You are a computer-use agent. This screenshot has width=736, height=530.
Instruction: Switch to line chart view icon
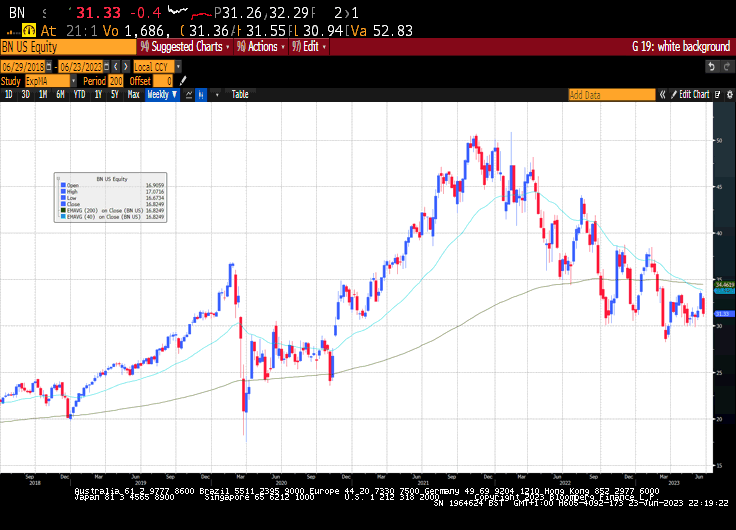[189, 94]
